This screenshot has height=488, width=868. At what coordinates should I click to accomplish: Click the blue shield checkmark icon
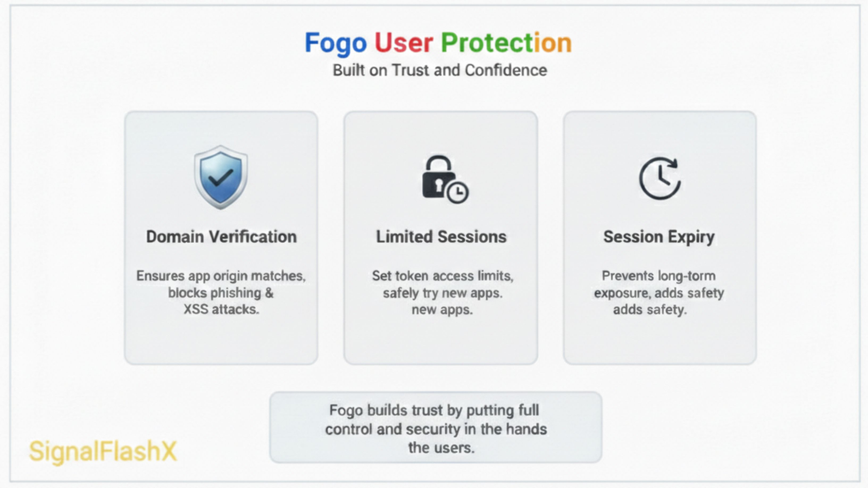tap(221, 177)
